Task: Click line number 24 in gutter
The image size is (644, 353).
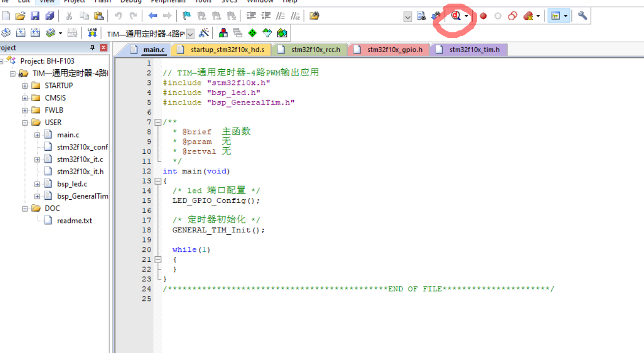Action: (x=147, y=289)
